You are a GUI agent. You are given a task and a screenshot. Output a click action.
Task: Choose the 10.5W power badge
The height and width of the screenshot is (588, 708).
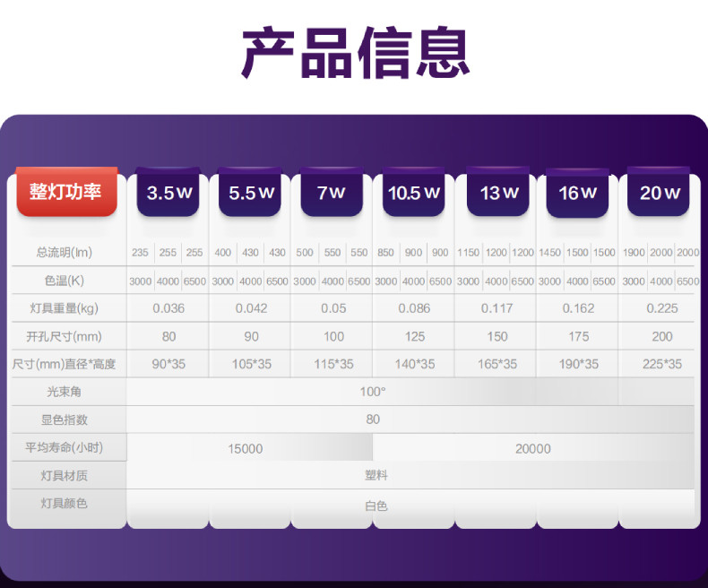coord(414,193)
